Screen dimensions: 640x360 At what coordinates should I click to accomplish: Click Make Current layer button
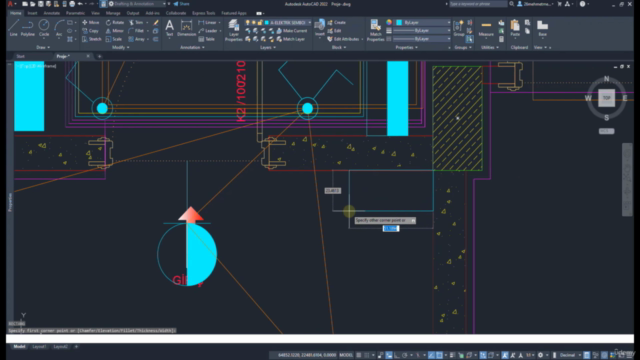292,31
